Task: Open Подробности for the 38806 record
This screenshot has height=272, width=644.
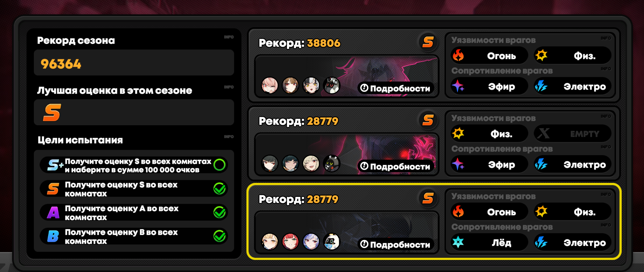Action: click(x=395, y=88)
